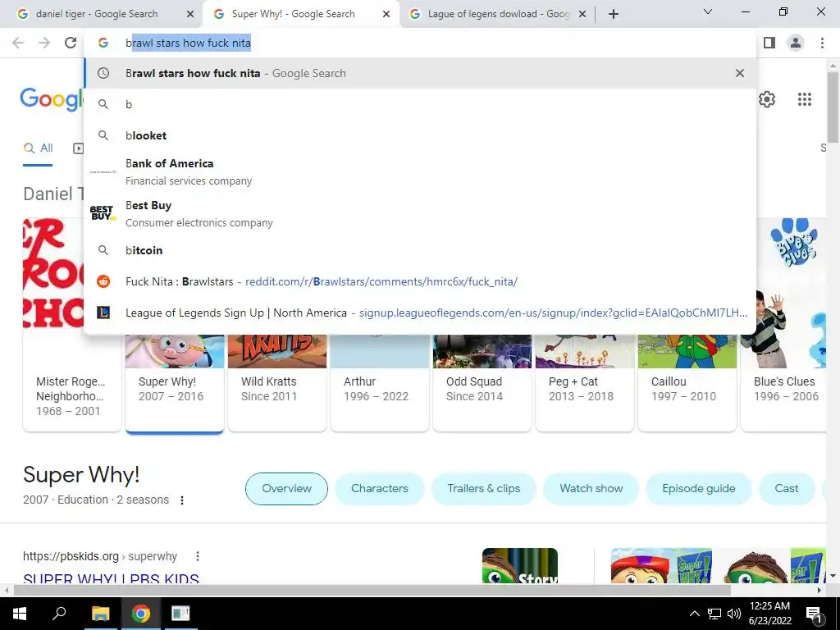840x630 pixels.
Task: Open the reddit Brawlstars suggestion
Action: 420,281
